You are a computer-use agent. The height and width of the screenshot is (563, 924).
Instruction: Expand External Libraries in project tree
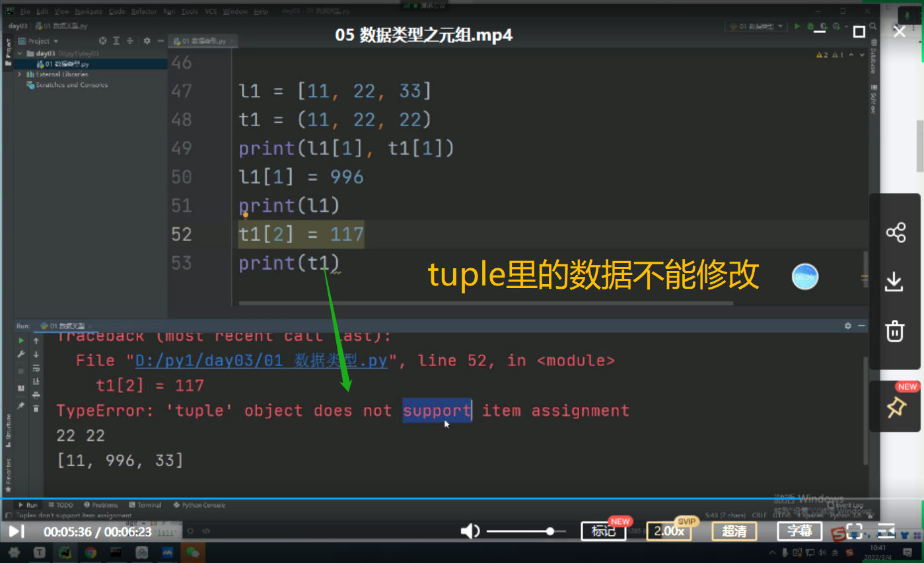pos(20,75)
